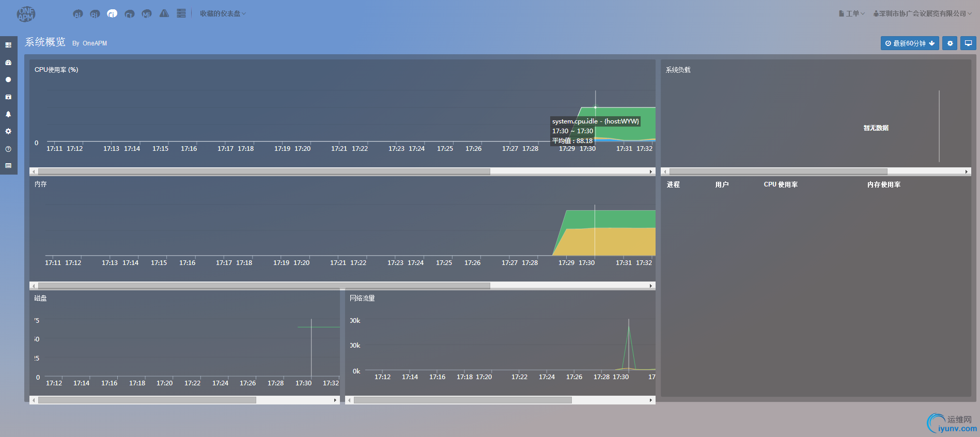Sort by the 用户 column header
This screenshot has height=437, width=980.
click(x=722, y=184)
